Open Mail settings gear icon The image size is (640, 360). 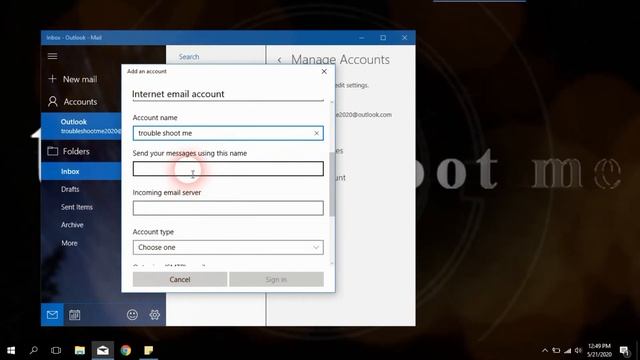155,315
